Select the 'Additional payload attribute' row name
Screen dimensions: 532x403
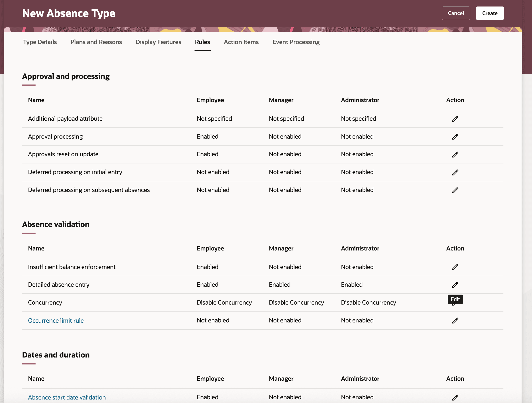click(65, 118)
